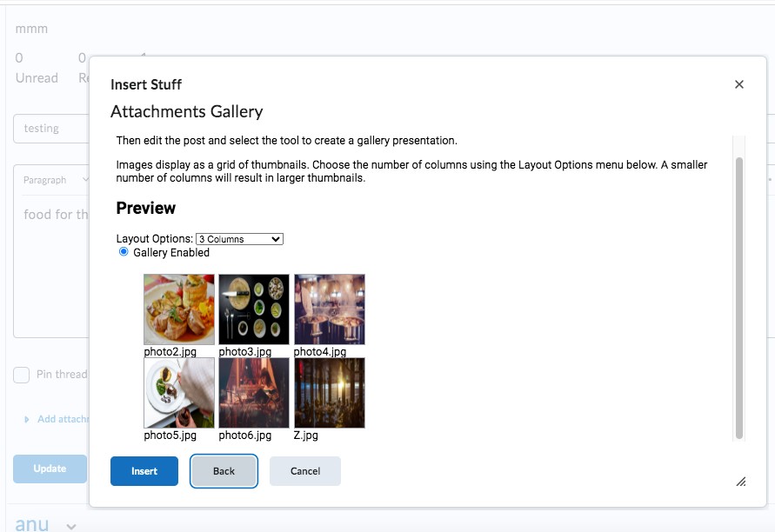Screen dimensions: 775x532
Task: Click the dialog resize handle icon
Action: point(741,481)
